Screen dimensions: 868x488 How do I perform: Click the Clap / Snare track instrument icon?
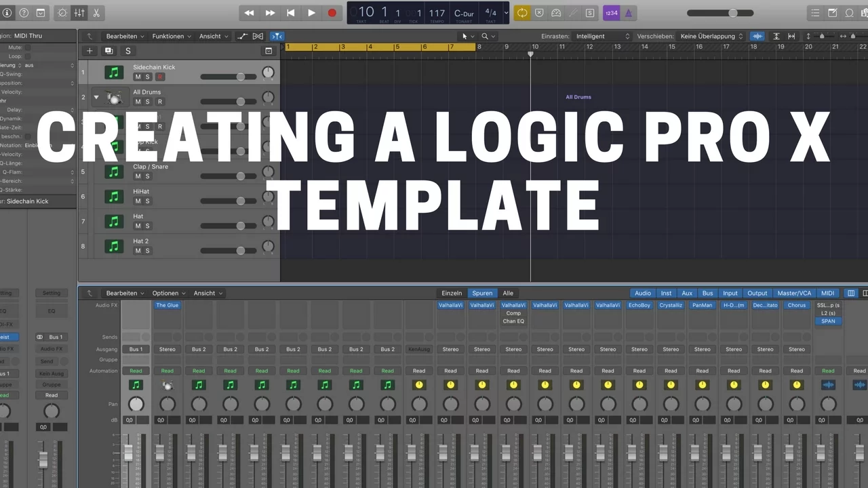coord(114,171)
